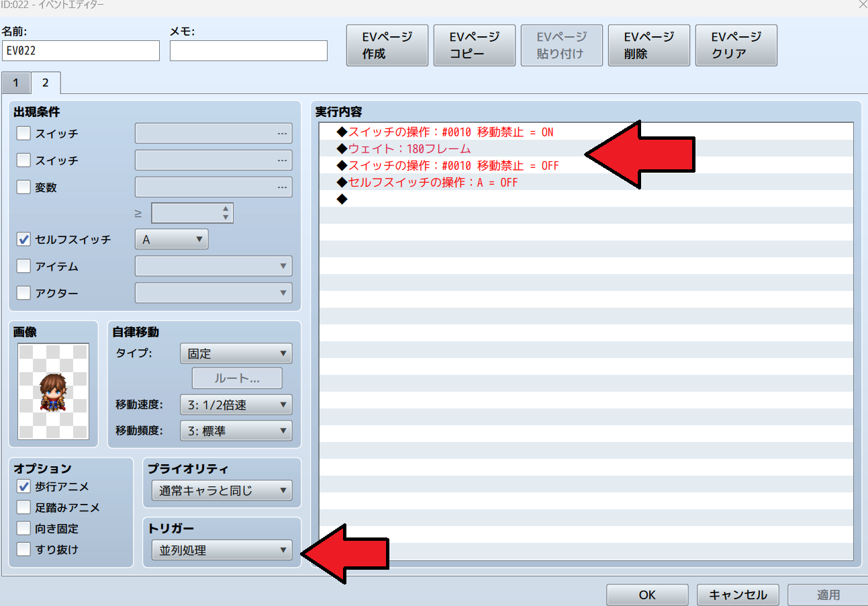Click the EVページクリア button
868x606 pixels.
736,45
